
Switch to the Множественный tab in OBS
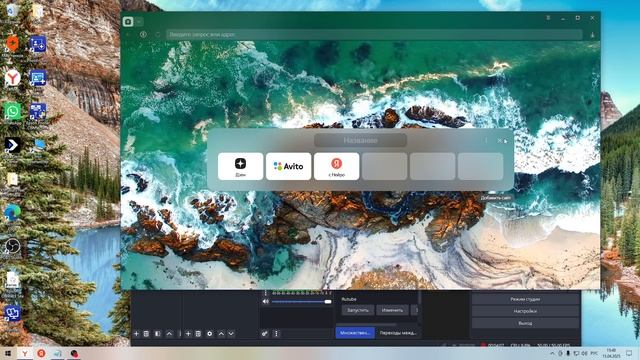click(x=355, y=333)
